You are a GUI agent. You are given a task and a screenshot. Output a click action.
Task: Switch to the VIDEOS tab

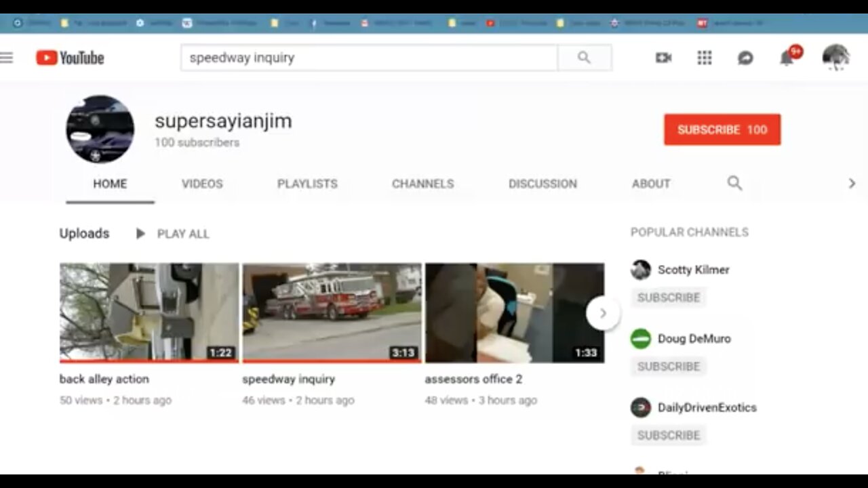(x=202, y=184)
